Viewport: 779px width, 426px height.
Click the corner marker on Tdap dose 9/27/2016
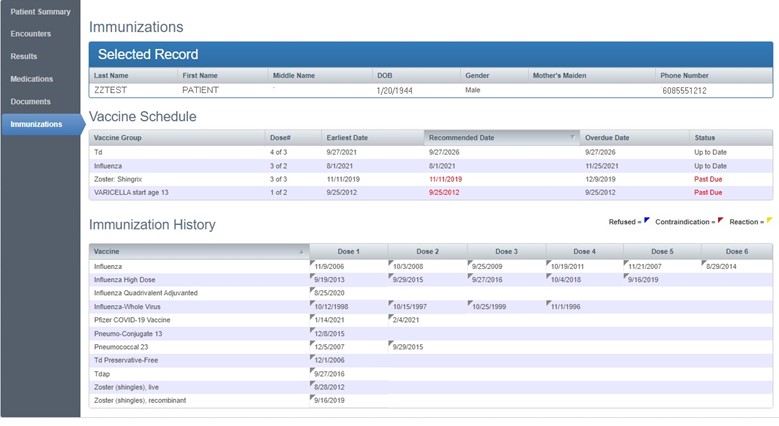click(313, 370)
